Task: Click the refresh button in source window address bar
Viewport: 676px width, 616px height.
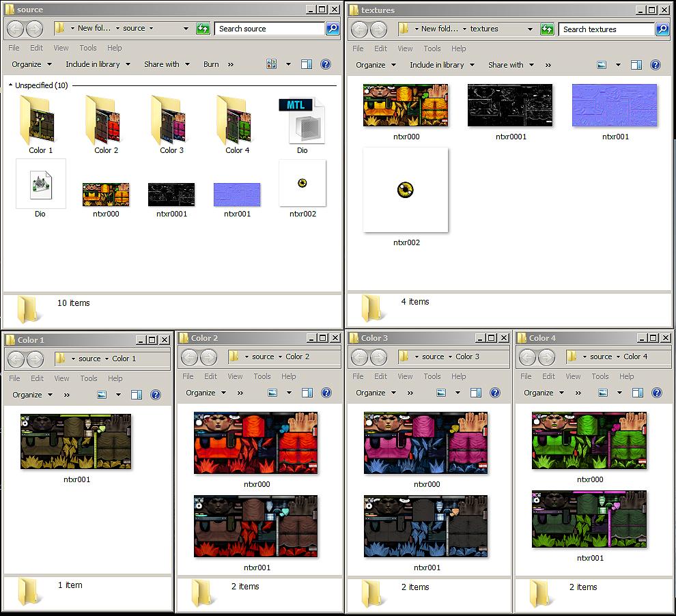Action: coord(203,29)
